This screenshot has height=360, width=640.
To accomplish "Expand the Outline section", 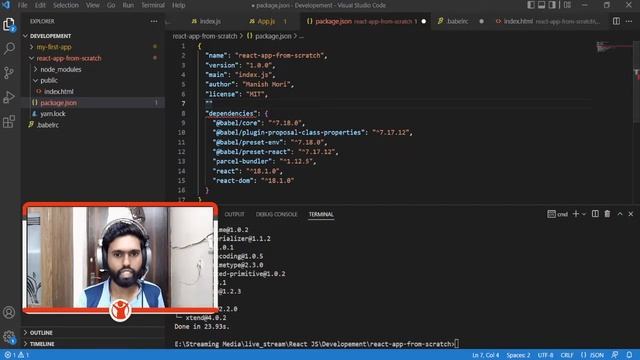I will coord(93,333).
